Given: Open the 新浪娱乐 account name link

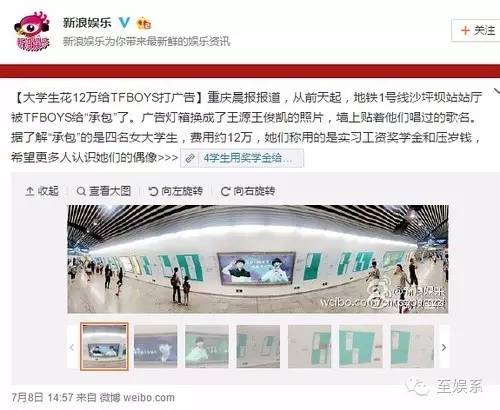Looking at the screenshot, I should click(87, 23).
